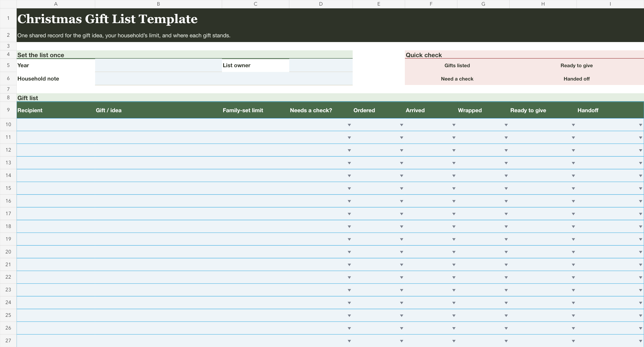Expand the Ready to give dropdown in row 20

tap(573, 252)
